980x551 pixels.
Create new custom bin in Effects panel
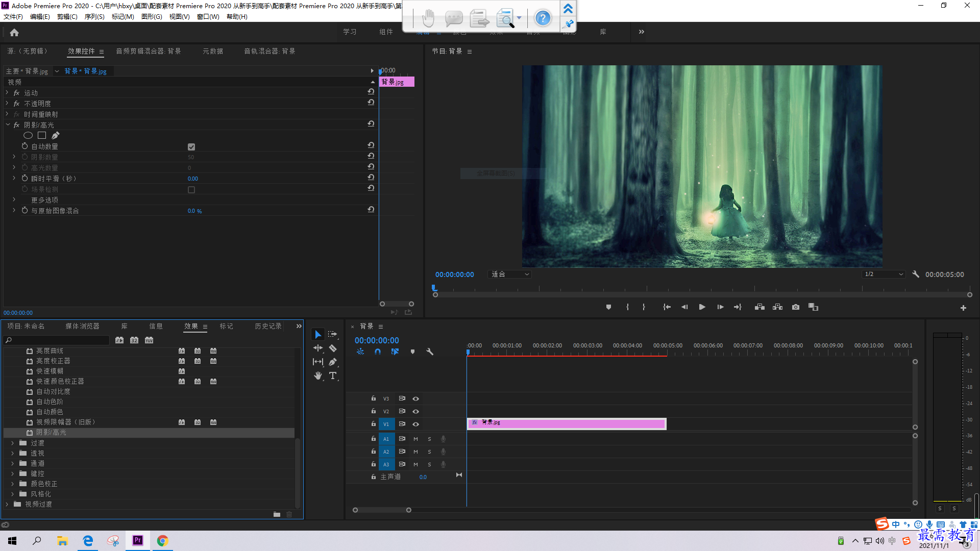coord(277,514)
